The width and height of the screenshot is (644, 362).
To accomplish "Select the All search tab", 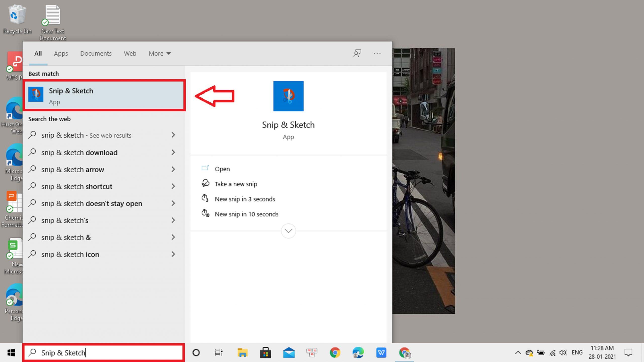I will coord(38,53).
